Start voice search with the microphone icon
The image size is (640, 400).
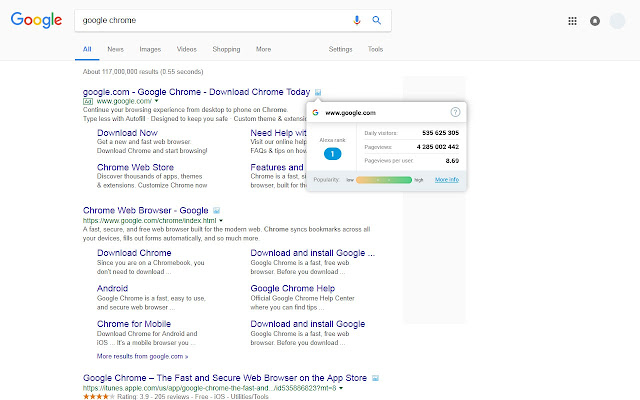357,20
